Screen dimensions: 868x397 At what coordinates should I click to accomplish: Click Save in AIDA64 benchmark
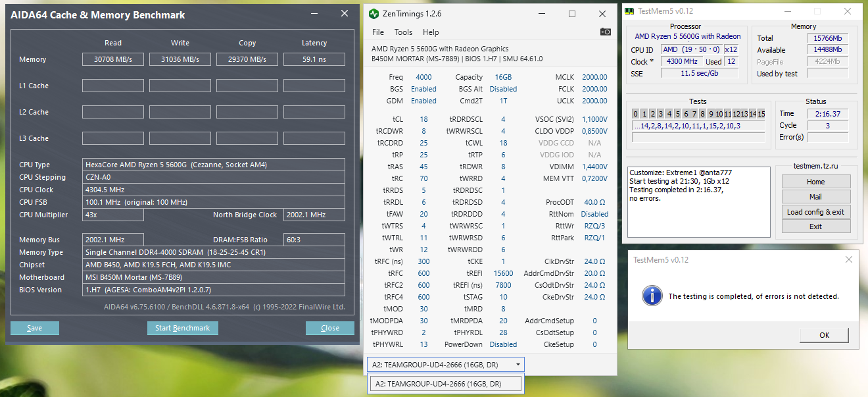(35, 328)
